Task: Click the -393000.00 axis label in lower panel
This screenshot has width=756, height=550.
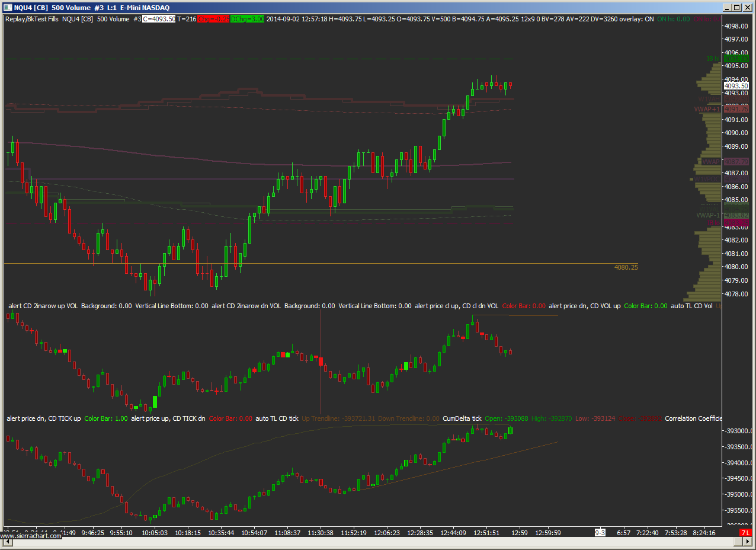Action: click(x=738, y=431)
